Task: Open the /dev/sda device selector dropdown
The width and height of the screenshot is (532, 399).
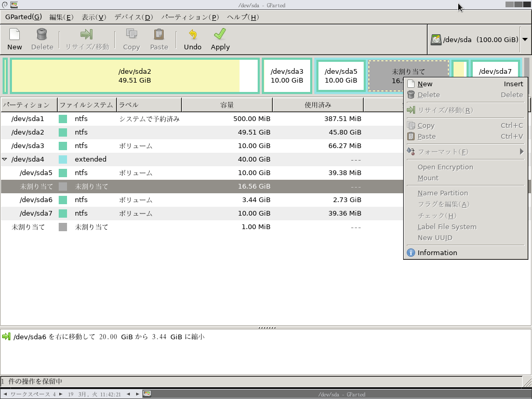Action: [x=525, y=39]
